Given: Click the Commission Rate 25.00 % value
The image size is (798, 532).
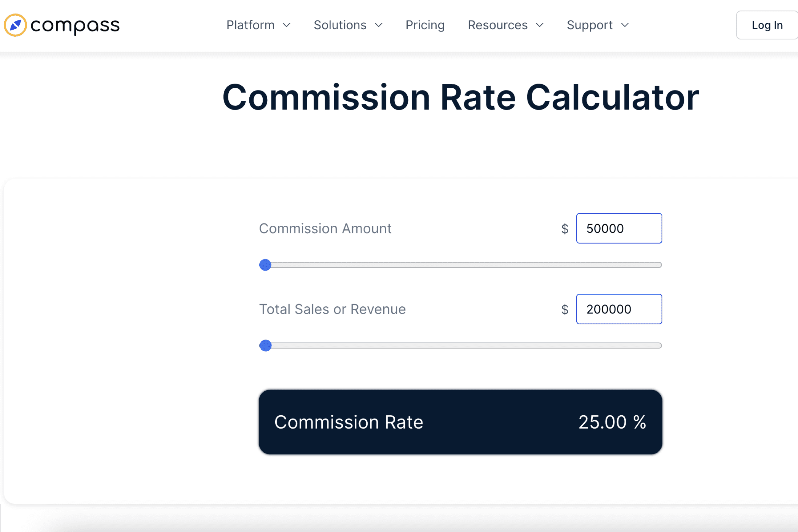Looking at the screenshot, I should coord(612,422).
